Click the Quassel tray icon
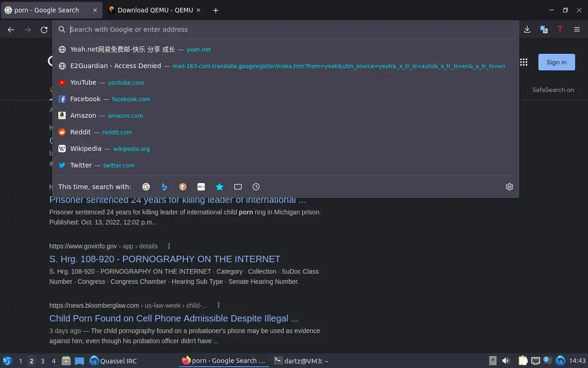This screenshot has width=588, height=368. tap(560, 361)
